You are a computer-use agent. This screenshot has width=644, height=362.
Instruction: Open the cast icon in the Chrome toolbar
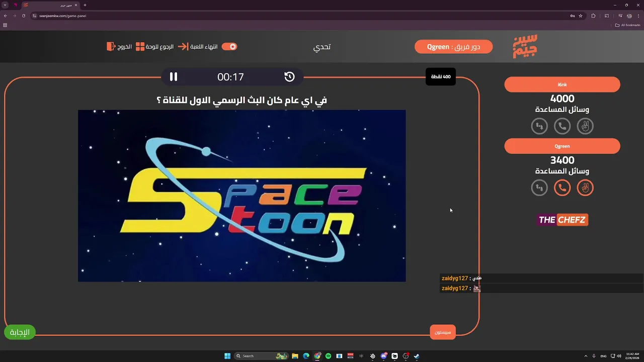[607, 16]
